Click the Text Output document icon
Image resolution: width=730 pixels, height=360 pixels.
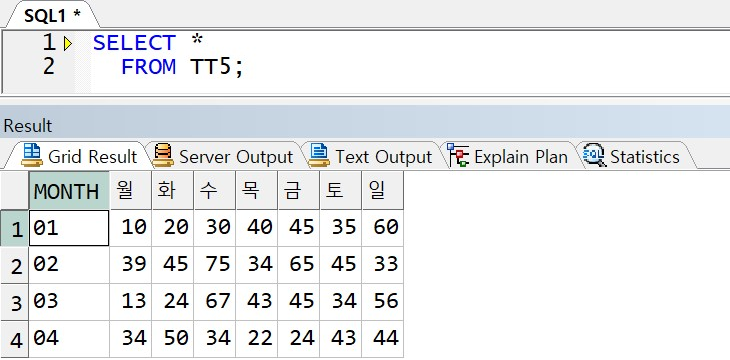(x=319, y=155)
